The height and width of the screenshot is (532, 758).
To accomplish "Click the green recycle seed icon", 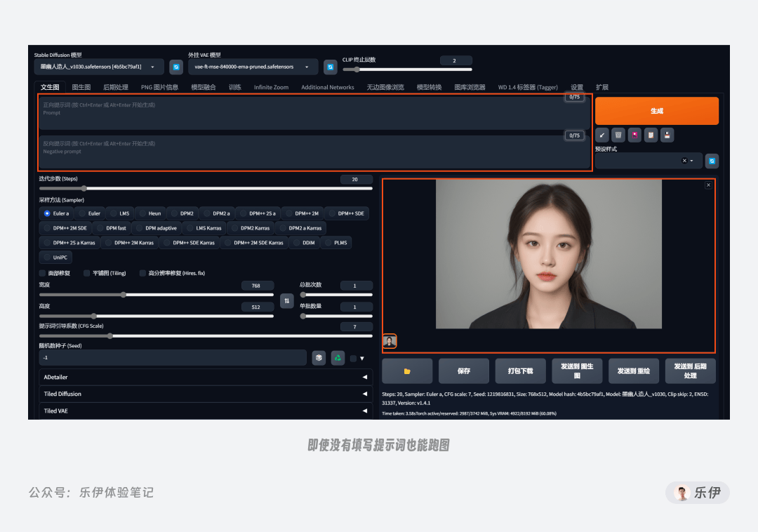I will 338,357.
